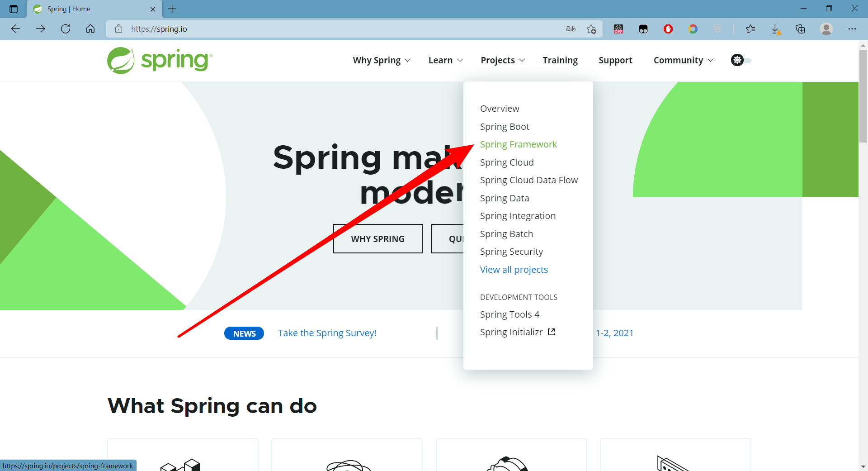Image resolution: width=868 pixels, height=471 pixels.
Task: Add the current page to favorites
Action: pos(591,29)
